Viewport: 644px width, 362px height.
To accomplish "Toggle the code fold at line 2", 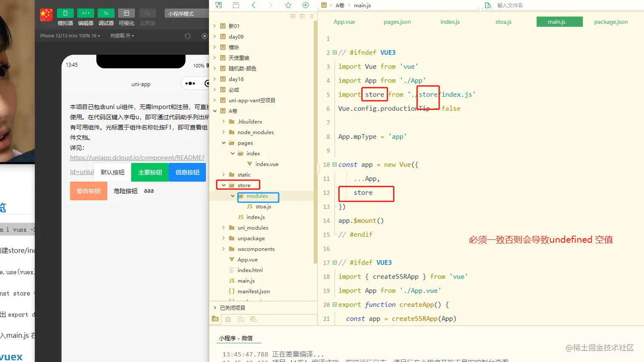I will (x=335, y=52).
